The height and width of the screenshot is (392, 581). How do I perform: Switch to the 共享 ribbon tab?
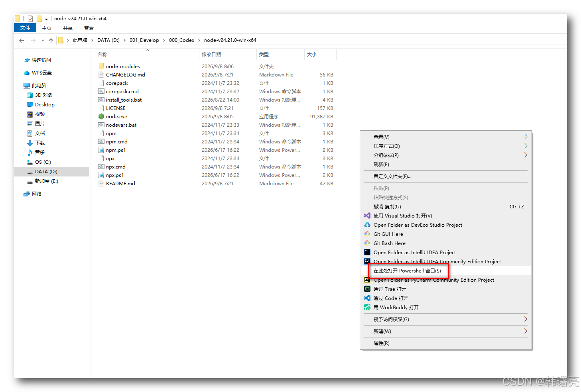(x=68, y=28)
